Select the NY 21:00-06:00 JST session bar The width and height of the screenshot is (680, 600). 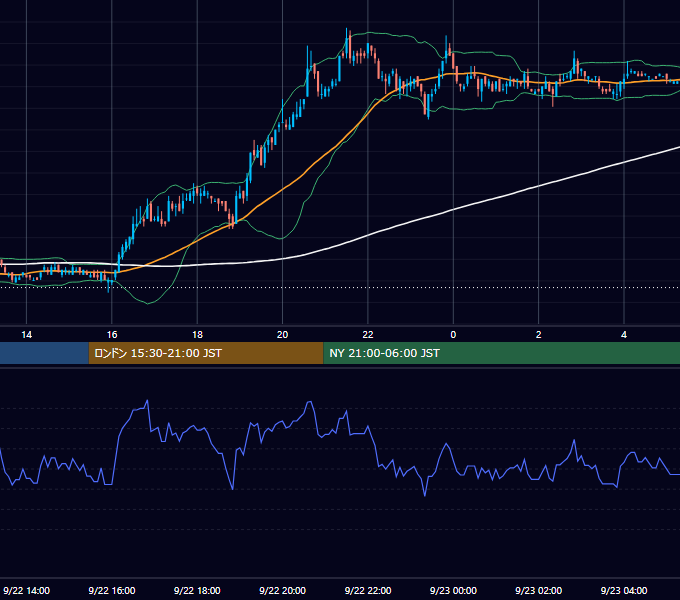(x=502, y=353)
